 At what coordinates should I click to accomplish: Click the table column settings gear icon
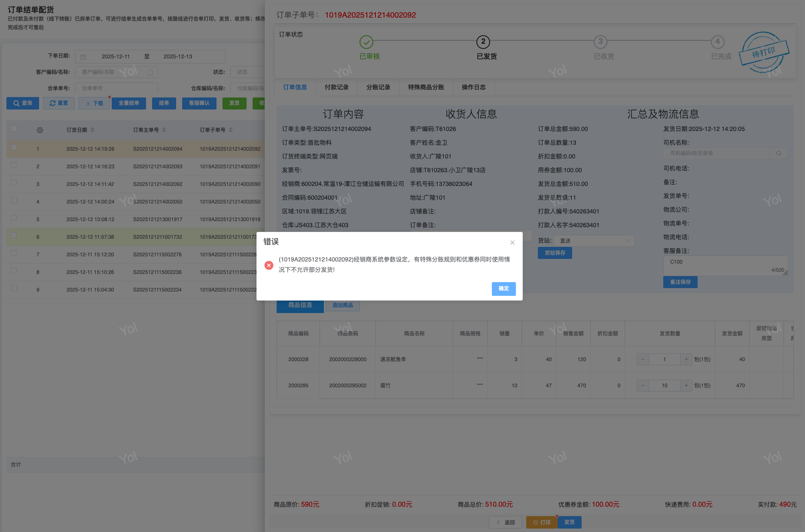point(40,130)
